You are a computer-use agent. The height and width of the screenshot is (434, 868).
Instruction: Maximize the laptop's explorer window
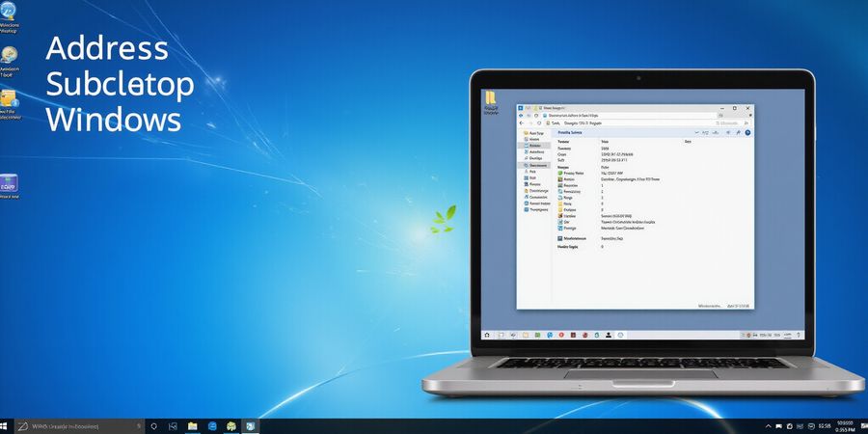(x=735, y=108)
